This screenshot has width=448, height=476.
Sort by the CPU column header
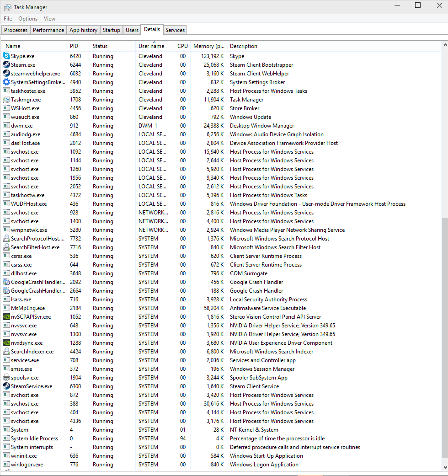click(x=181, y=46)
